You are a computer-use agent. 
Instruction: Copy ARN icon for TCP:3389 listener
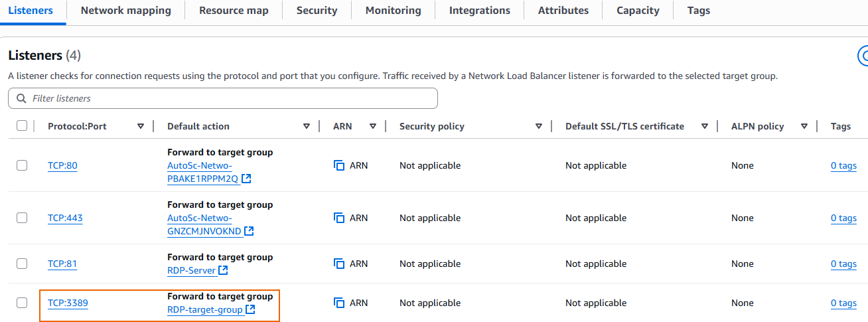coord(339,303)
